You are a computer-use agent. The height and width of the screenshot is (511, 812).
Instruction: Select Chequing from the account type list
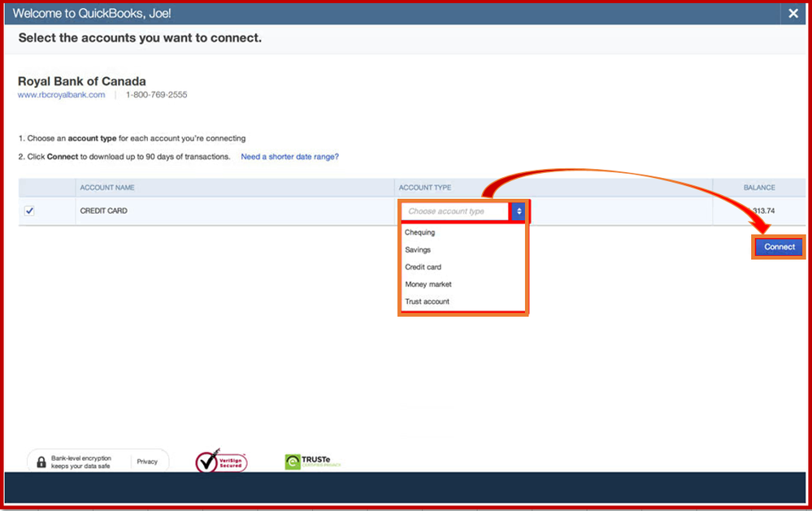(420, 232)
